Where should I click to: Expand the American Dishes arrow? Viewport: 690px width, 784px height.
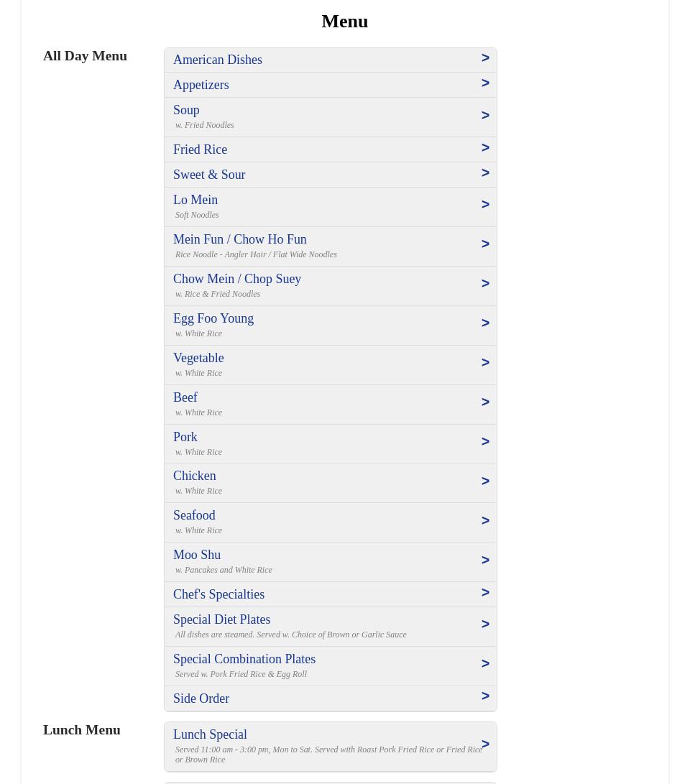485,58
